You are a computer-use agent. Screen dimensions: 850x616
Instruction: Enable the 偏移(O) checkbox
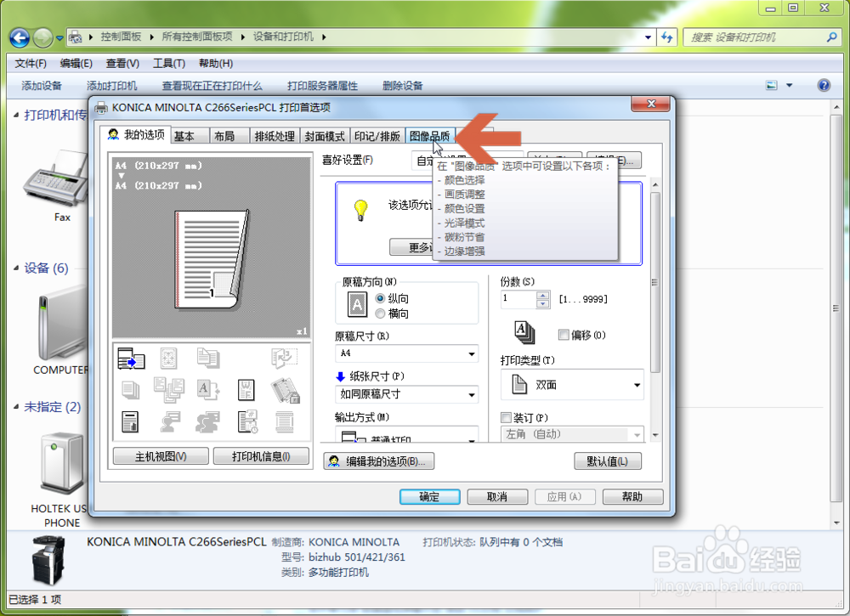564,335
